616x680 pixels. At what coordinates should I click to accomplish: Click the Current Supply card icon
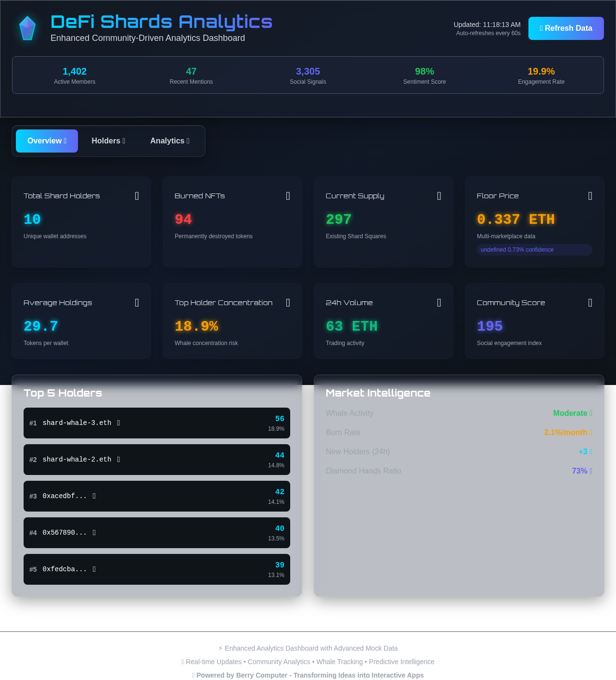(x=438, y=195)
